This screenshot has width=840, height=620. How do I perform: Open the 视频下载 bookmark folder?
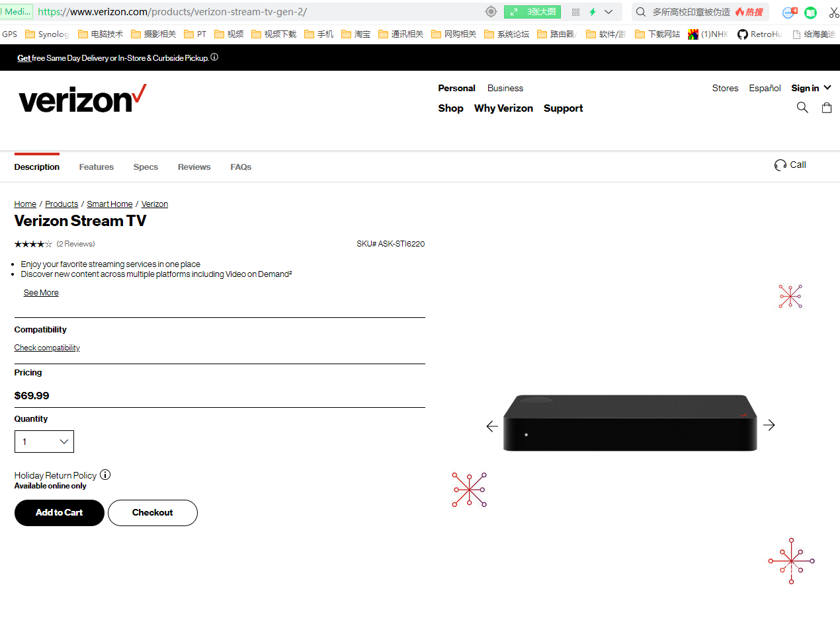(274, 34)
